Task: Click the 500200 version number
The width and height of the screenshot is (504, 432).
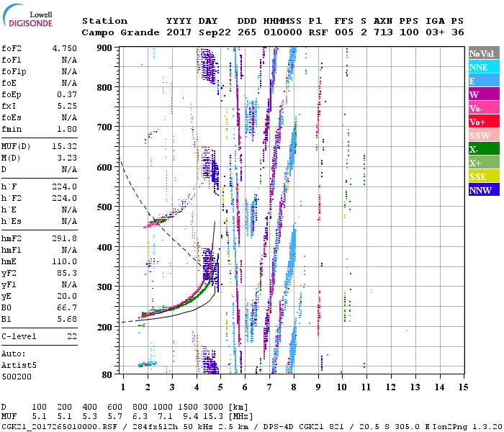Action: point(17,377)
